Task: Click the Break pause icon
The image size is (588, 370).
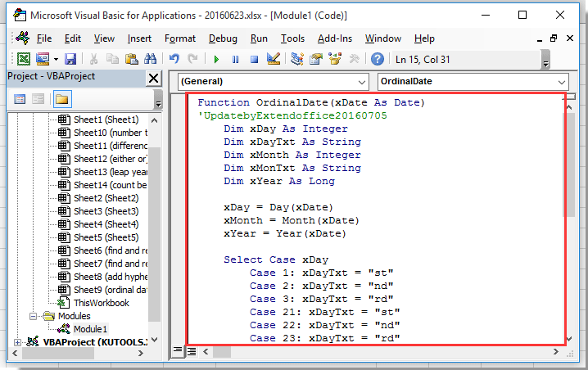Action: [x=236, y=59]
